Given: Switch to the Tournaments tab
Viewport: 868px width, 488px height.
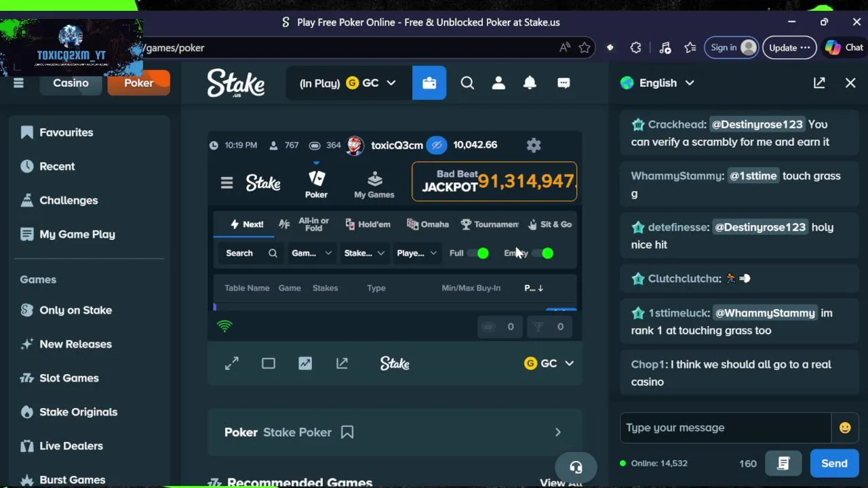Looking at the screenshot, I should pyautogui.click(x=490, y=224).
